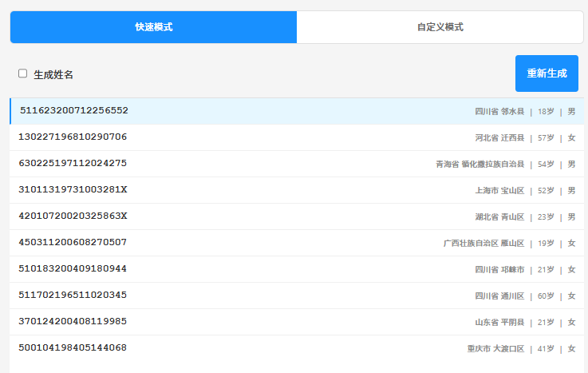Open the 自定义模式 tab
This screenshot has height=373, width=588.
point(440,27)
